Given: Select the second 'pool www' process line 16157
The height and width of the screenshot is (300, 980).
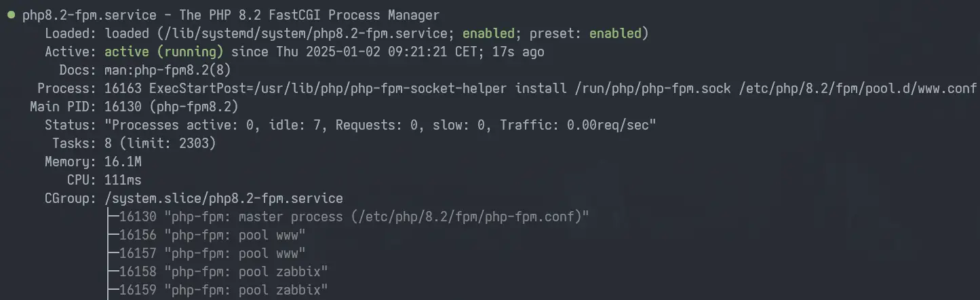Looking at the screenshot, I should point(205,253).
